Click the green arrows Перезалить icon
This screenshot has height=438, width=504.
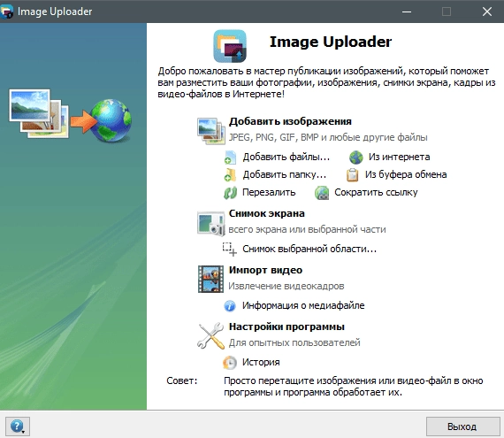point(230,193)
